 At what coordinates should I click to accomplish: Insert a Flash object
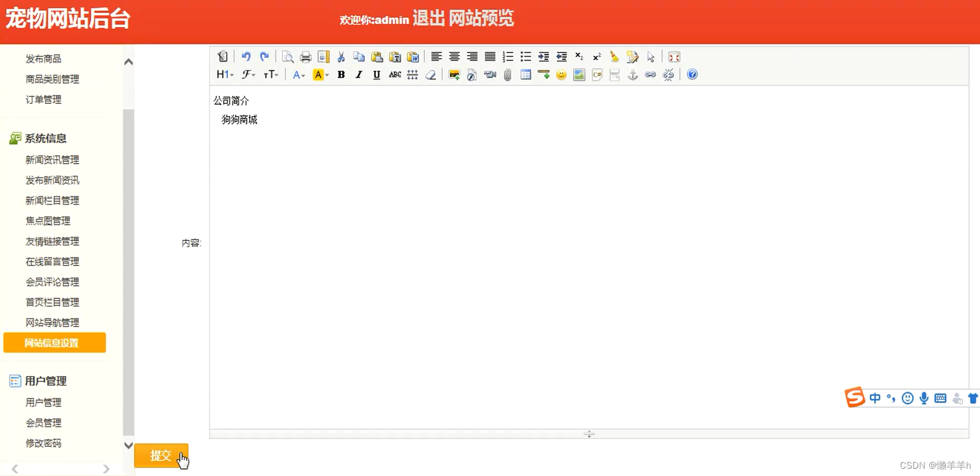pos(472,74)
